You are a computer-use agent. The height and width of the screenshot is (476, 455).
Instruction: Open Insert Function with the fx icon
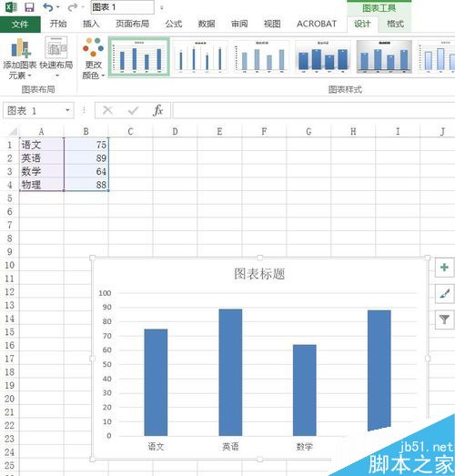pos(157,110)
